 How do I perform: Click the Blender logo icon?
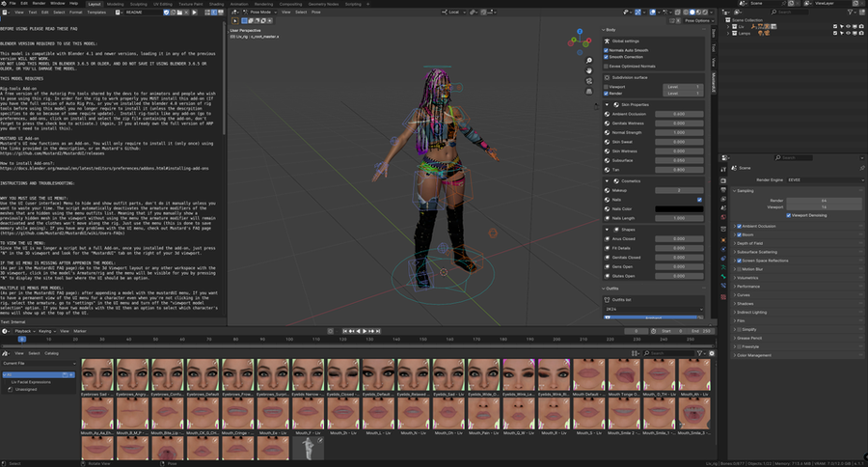click(x=5, y=4)
